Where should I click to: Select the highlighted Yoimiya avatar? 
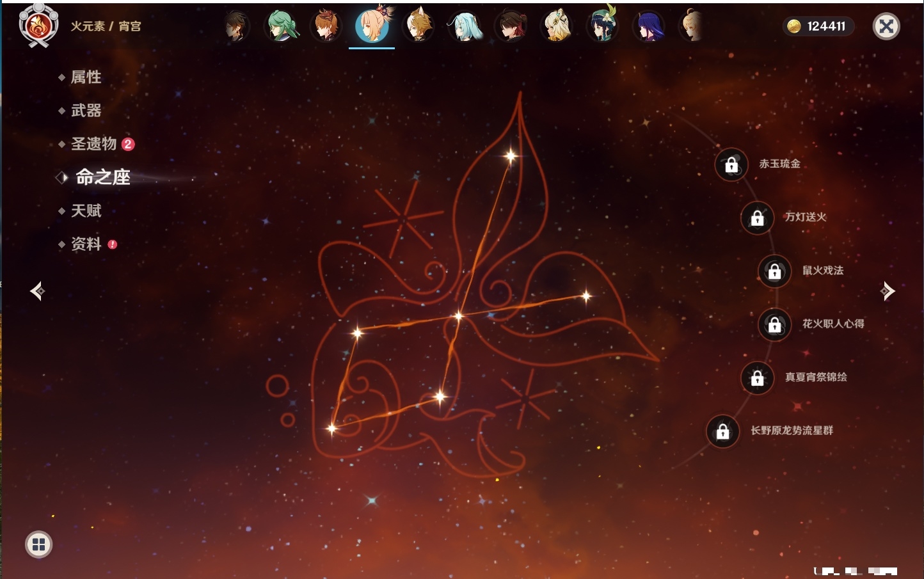pos(372,26)
